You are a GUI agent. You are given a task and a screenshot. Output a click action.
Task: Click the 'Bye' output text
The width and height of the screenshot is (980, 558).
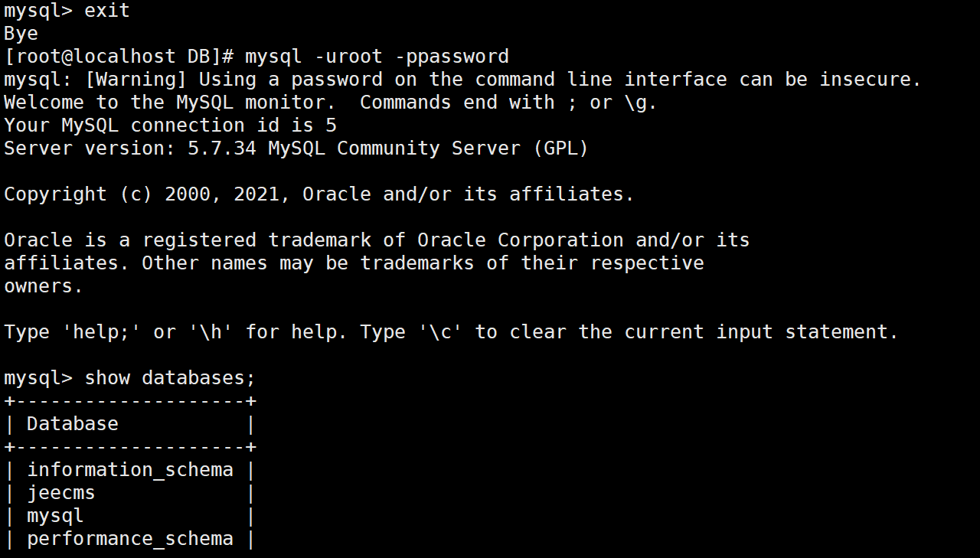pyautogui.click(x=21, y=34)
